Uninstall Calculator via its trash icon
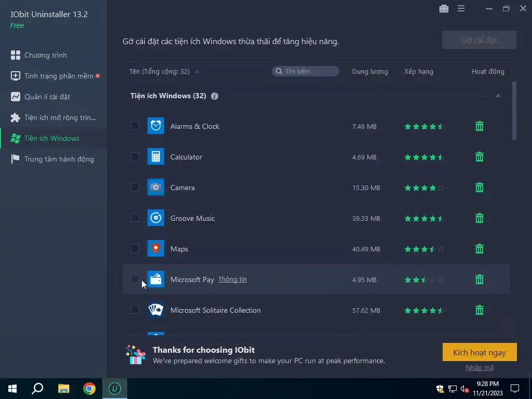532x399 pixels. point(480,157)
